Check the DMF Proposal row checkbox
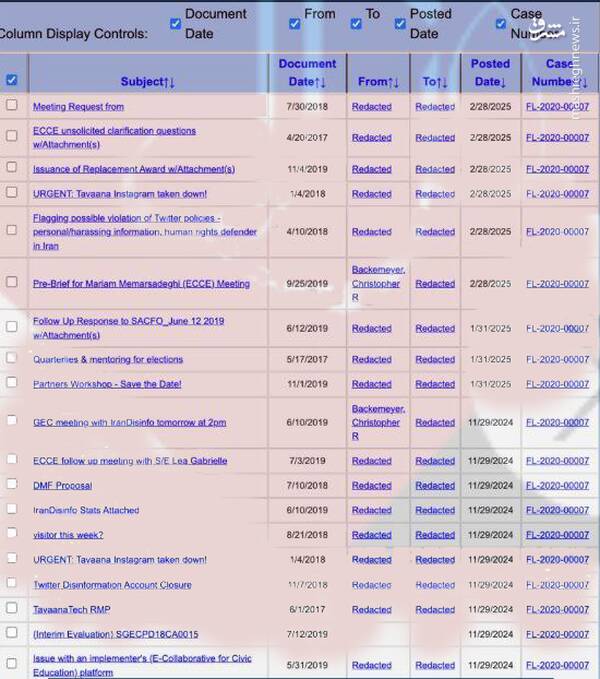This screenshot has height=679, width=600. coord(12,484)
